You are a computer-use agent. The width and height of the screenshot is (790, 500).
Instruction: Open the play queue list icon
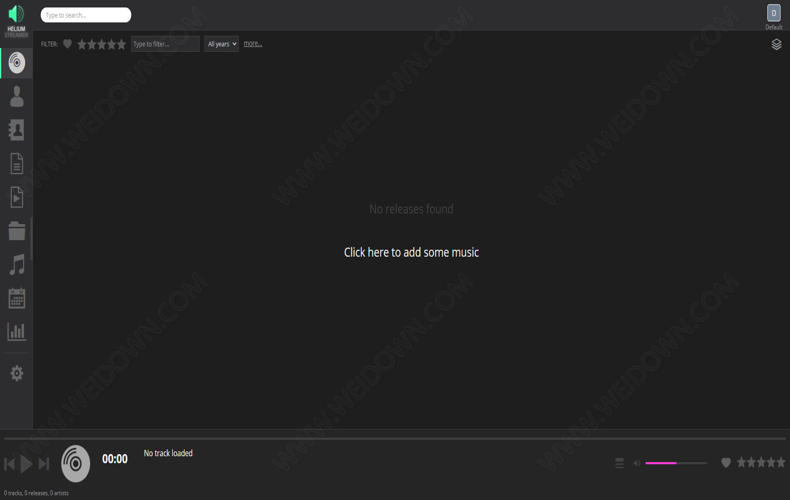(x=619, y=463)
